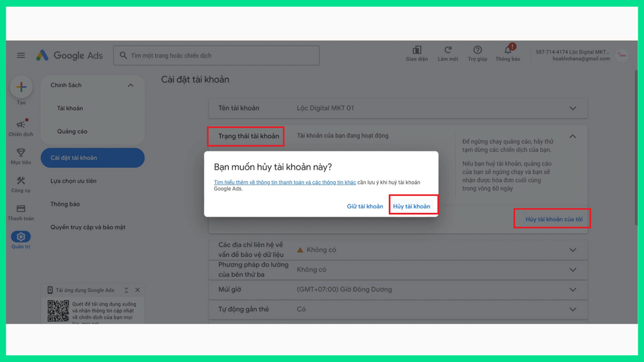The height and width of the screenshot is (362, 644).
Task: Confirm Hủy tài khoản in dialog
Action: point(411,206)
